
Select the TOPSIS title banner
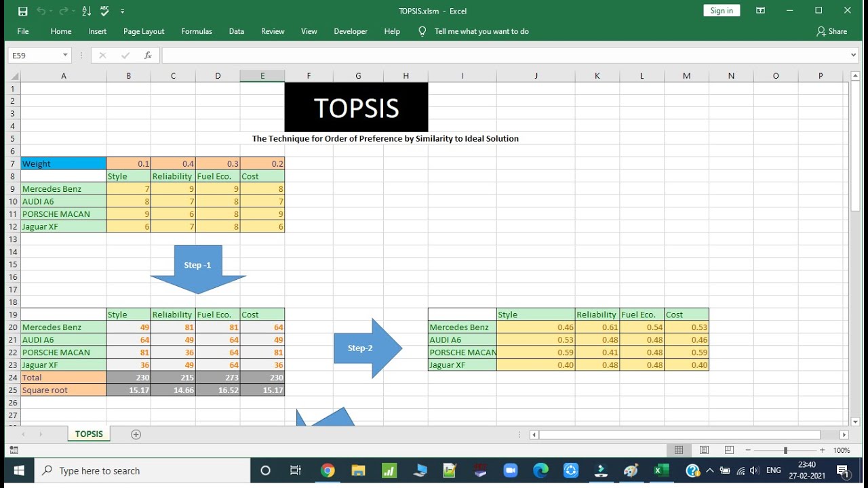click(x=356, y=107)
